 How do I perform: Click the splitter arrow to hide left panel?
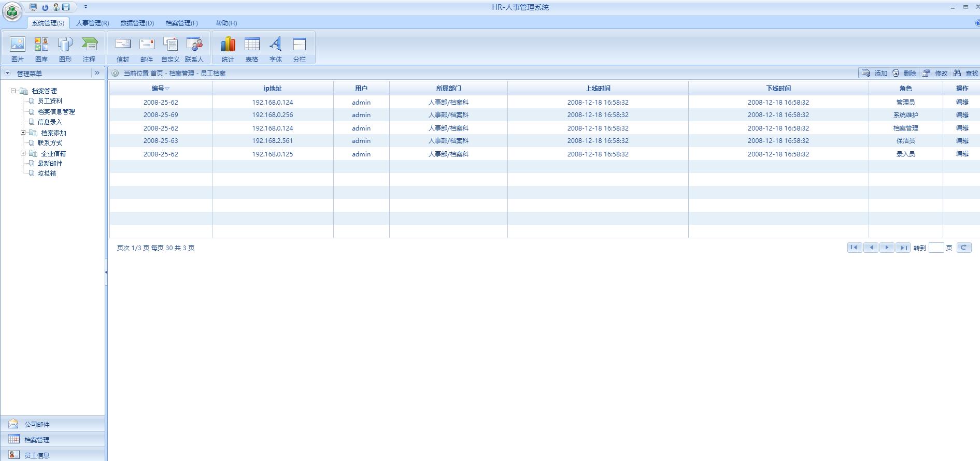tap(106, 271)
